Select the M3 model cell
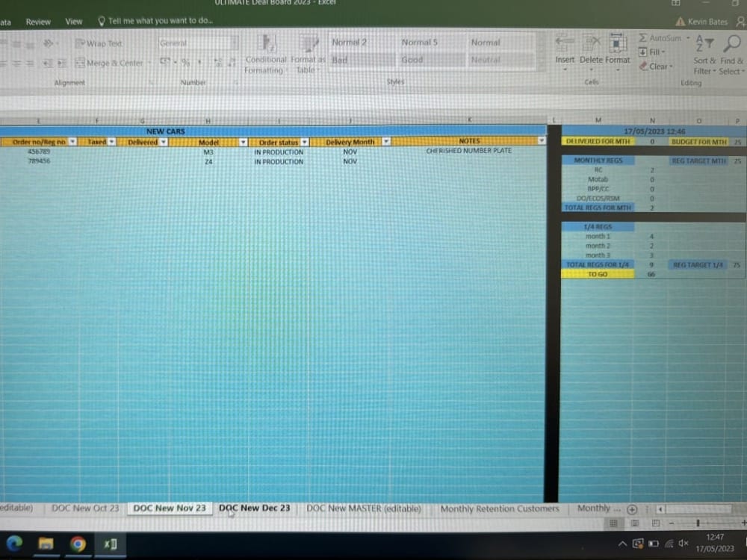 coord(208,152)
